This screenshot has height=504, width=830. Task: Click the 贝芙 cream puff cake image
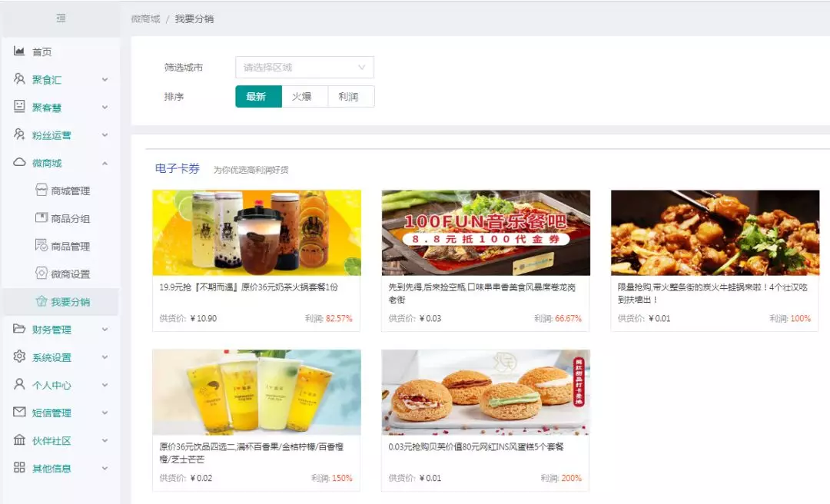(486, 392)
